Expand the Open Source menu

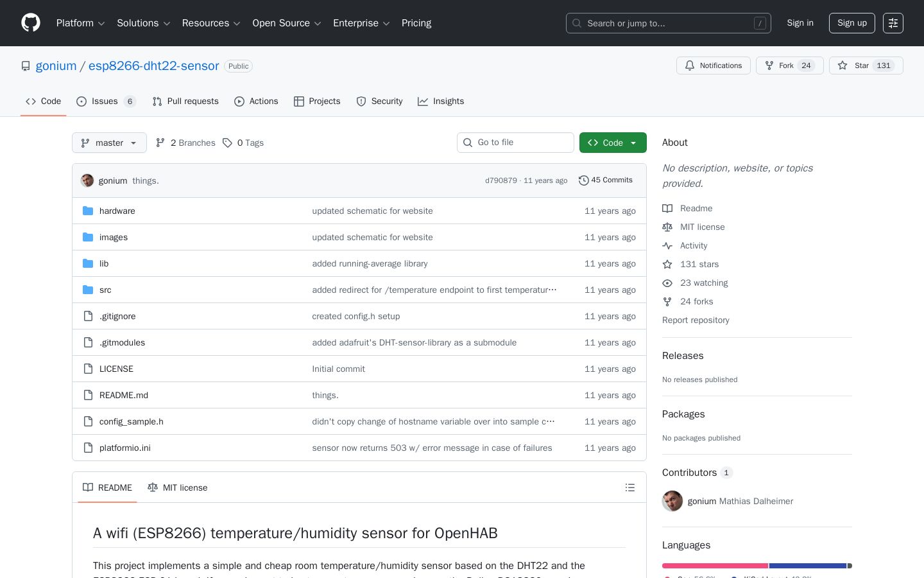point(287,23)
